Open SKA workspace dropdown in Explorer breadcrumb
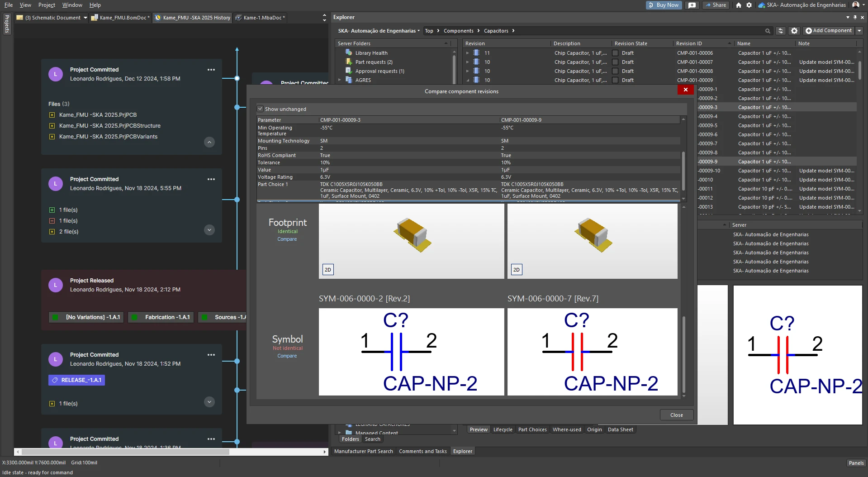868x477 pixels. coord(419,31)
